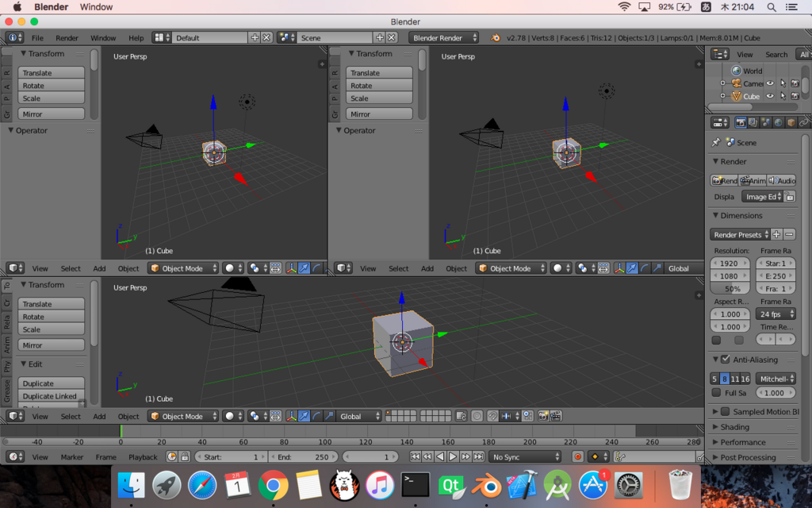The height and width of the screenshot is (508, 812).
Task: Toggle visibility eye for Camera in Outliner
Action: 770,83
